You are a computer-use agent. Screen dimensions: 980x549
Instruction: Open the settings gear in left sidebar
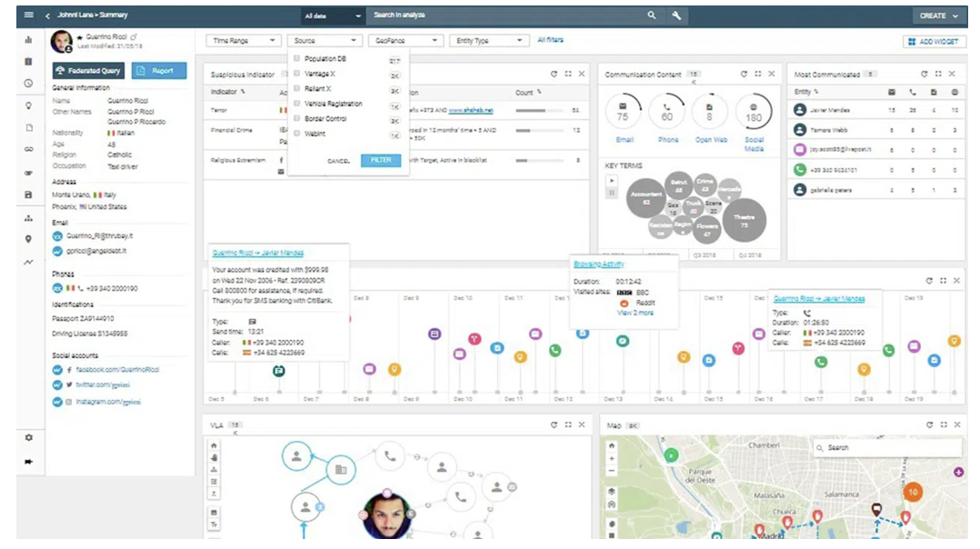(28, 438)
